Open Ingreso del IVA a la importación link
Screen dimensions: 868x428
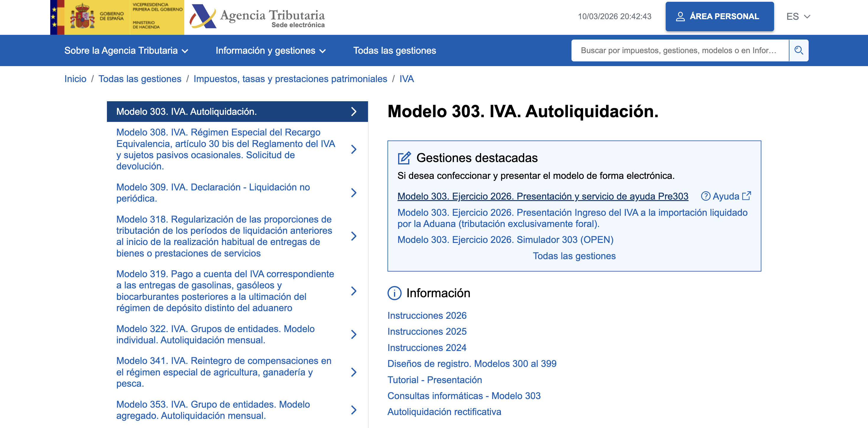(572, 218)
